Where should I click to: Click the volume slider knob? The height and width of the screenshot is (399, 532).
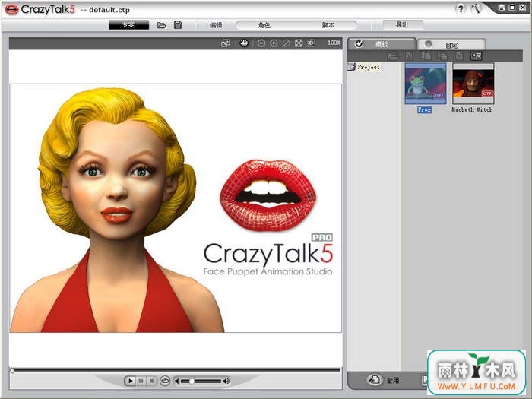(x=192, y=382)
